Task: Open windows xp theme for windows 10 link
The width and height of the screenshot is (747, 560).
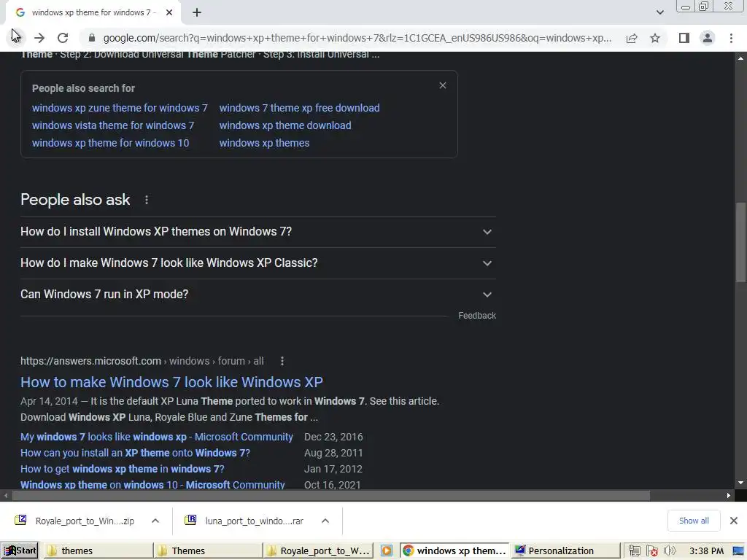Action: click(x=111, y=144)
